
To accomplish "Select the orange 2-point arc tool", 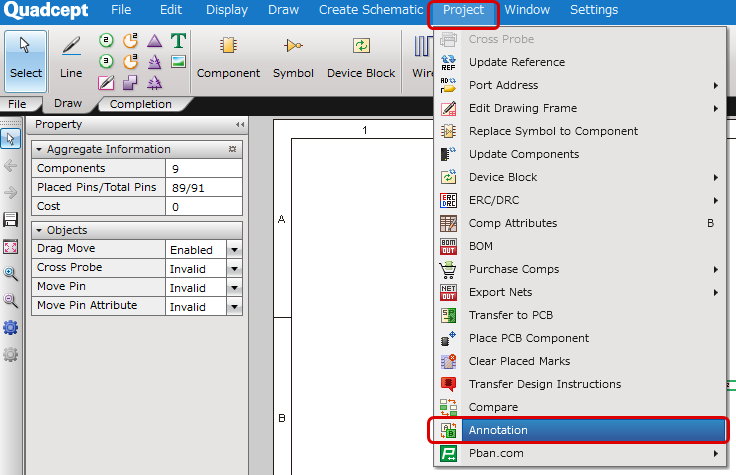I will coord(130,41).
